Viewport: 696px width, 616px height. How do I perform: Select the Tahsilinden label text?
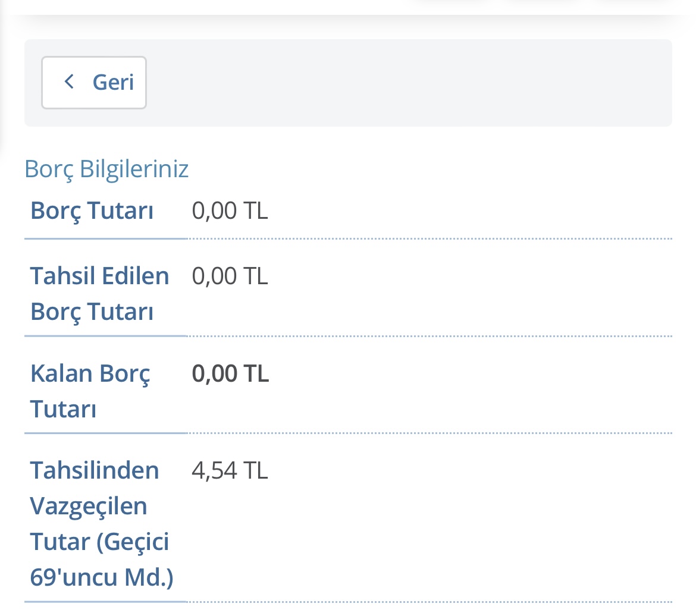click(94, 470)
